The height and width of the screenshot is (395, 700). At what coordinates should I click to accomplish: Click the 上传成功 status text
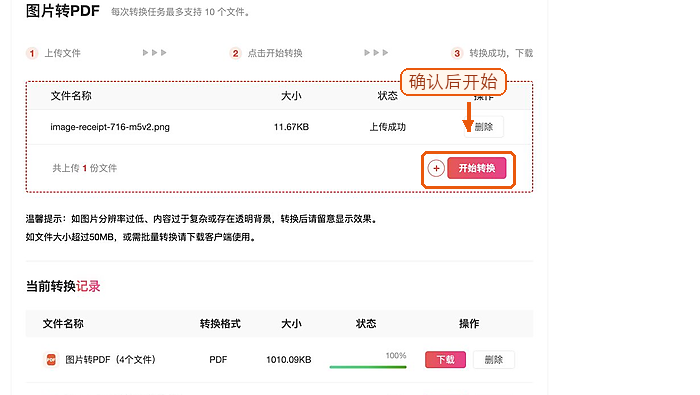tap(388, 127)
